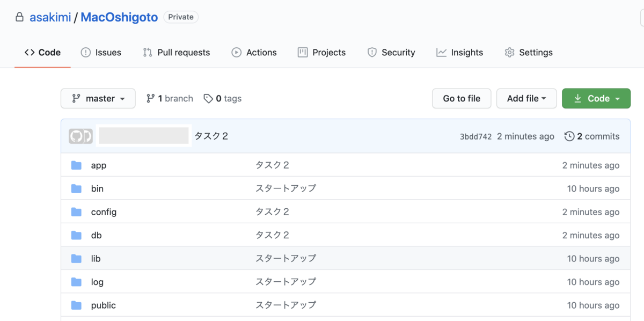
Task: Open the lib folder entry
Action: tap(96, 258)
